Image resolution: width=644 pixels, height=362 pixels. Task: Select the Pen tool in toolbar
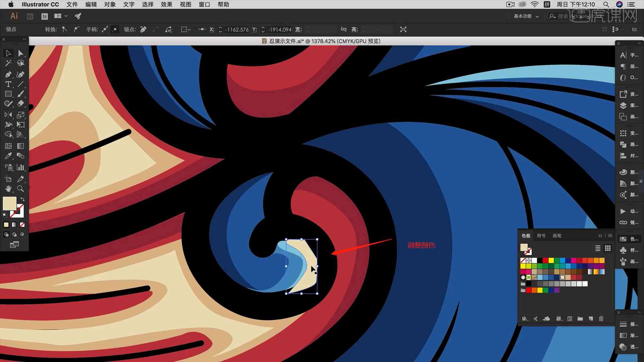8,74
